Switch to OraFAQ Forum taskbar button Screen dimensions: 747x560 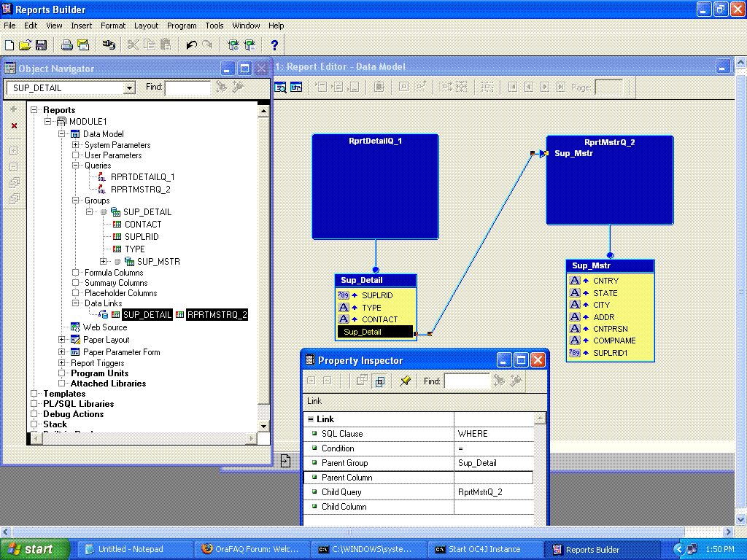[x=252, y=549]
